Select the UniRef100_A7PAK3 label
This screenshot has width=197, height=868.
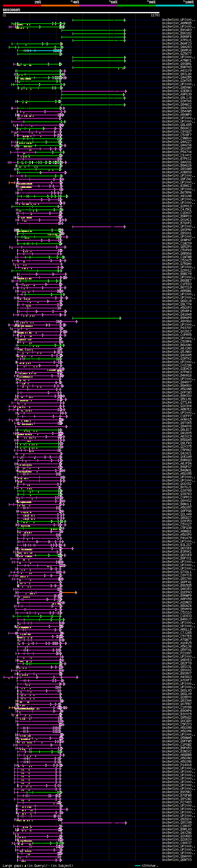pyautogui.click(x=177, y=372)
